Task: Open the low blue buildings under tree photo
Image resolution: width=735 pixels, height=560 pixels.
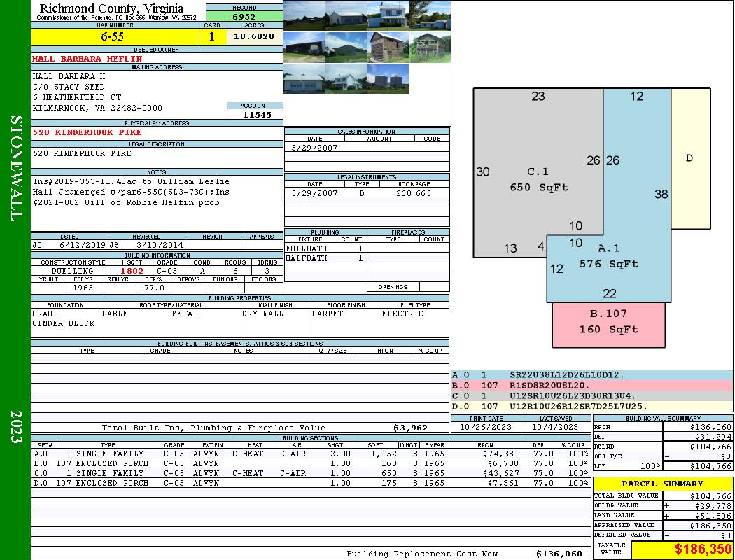Action: 430,16
